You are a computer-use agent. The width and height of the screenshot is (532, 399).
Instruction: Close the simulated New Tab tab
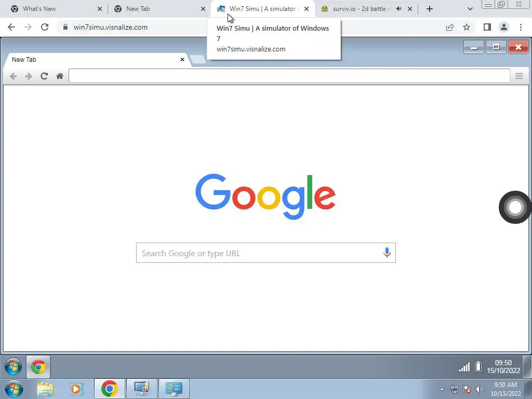point(182,59)
